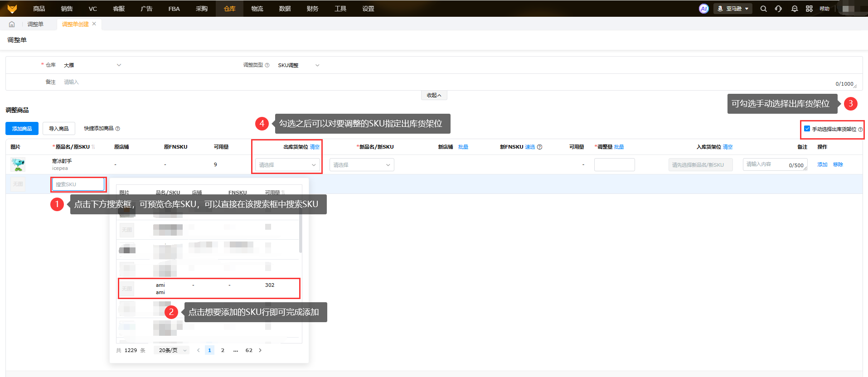Sort by the 原品名/原SKU column
The width and height of the screenshot is (868, 377).
[93, 147]
